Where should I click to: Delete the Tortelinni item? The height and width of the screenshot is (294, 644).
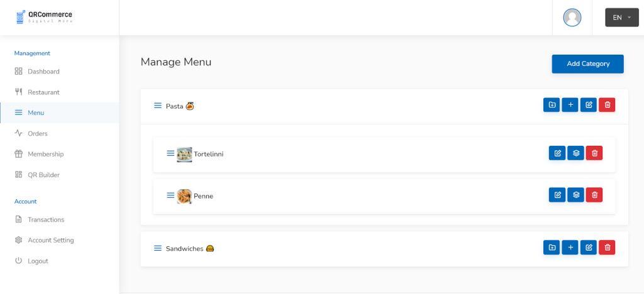pos(594,153)
